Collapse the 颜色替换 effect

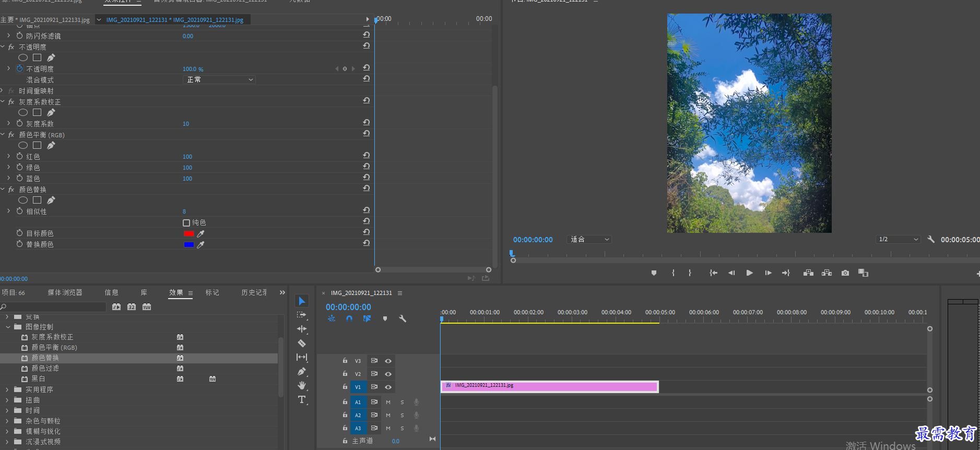(3, 189)
